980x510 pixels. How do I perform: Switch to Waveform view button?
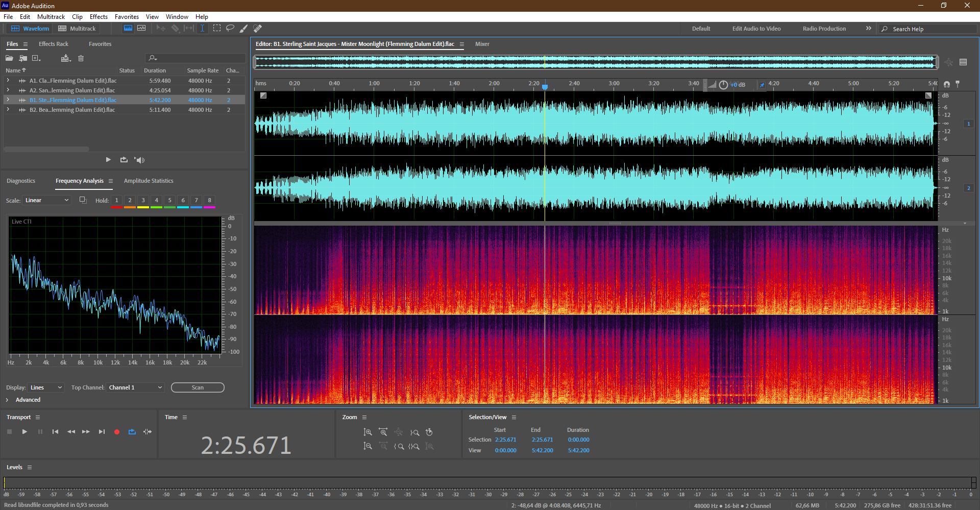[x=30, y=29]
